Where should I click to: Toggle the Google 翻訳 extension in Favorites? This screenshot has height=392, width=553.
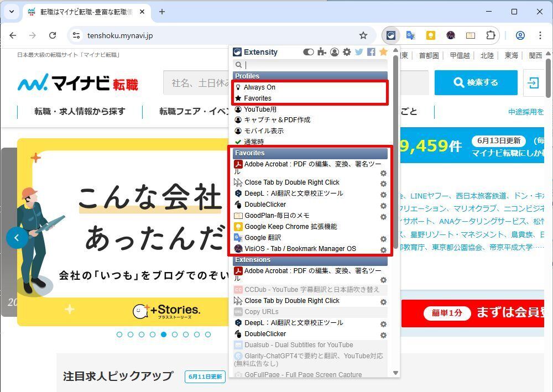click(x=258, y=238)
